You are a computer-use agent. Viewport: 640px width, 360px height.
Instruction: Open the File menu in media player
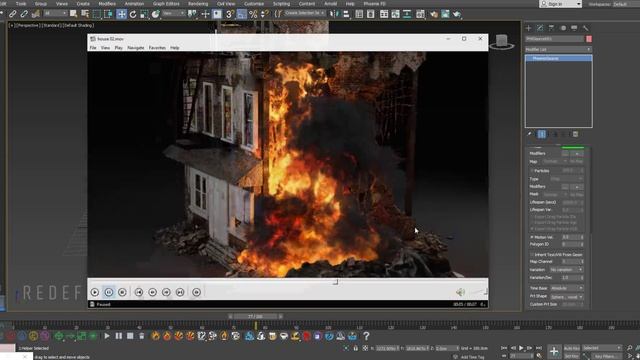pos(93,48)
